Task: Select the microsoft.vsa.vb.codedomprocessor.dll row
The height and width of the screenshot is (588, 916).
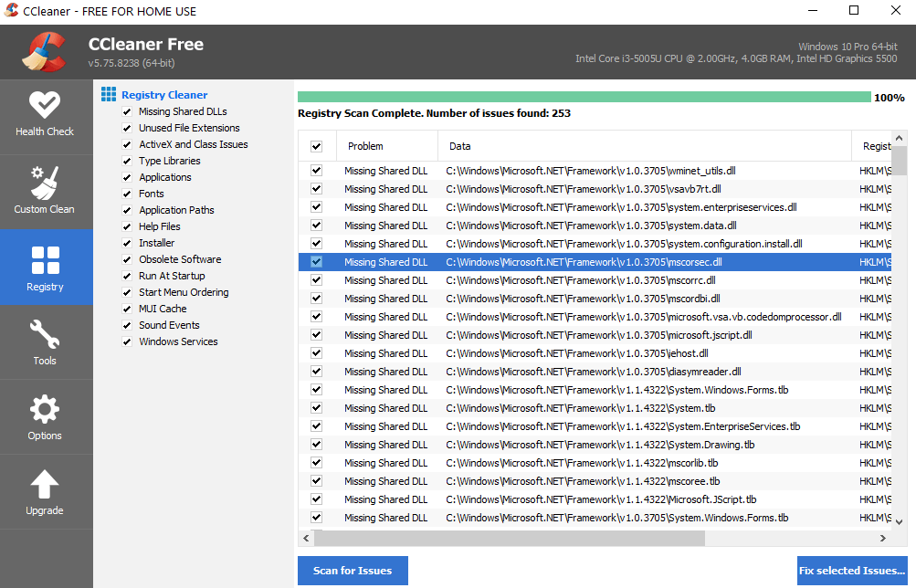Action: click(x=595, y=317)
